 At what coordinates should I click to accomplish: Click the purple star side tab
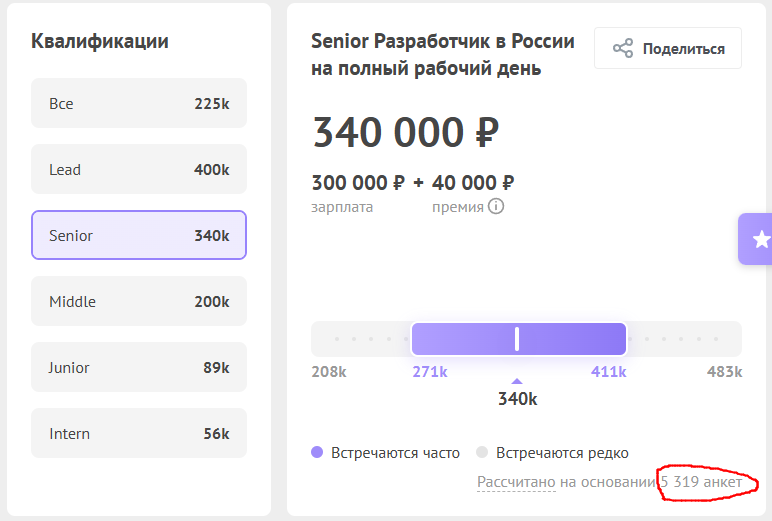click(760, 239)
